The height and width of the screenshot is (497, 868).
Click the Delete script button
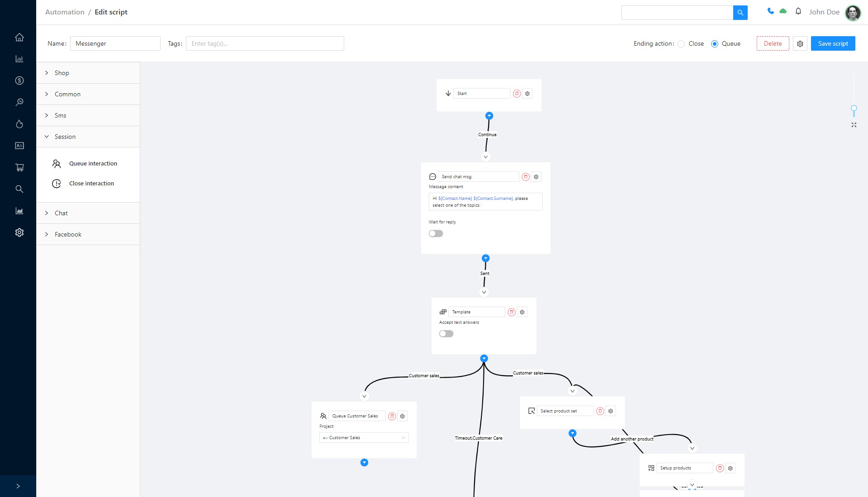[773, 43]
